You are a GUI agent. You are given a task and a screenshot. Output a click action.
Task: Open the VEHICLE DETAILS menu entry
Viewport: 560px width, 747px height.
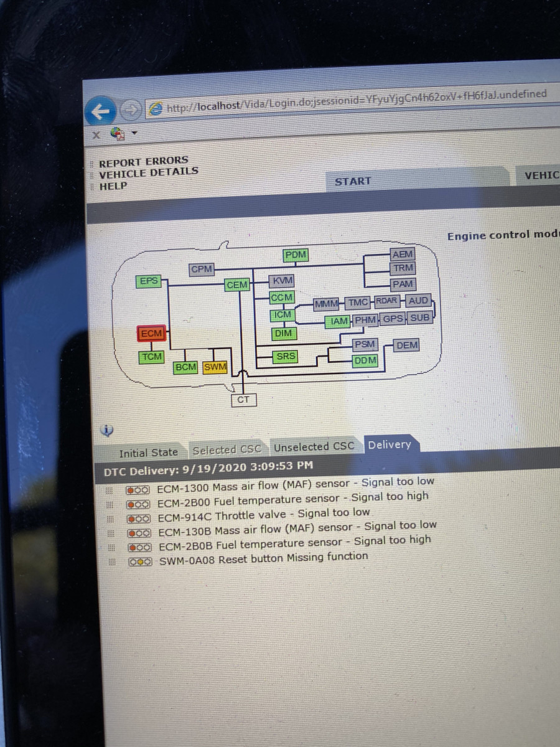[147, 173]
